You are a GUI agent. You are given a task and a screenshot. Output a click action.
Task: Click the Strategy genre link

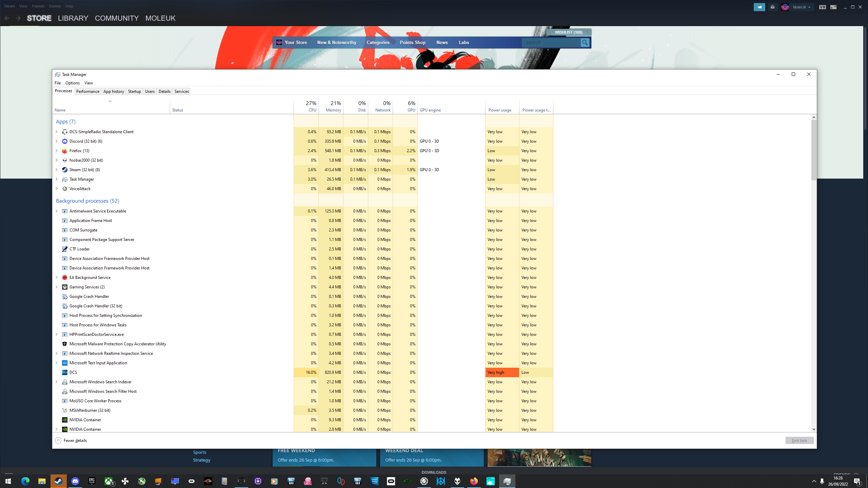click(x=202, y=460)
